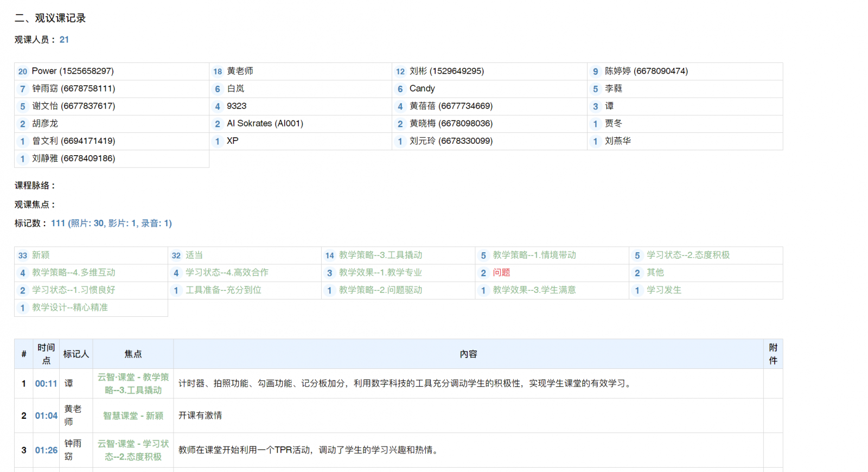Filter by the 新颖 tag
Screen dimensions: 868x472
pyautogui.click(x=41, y=255)
